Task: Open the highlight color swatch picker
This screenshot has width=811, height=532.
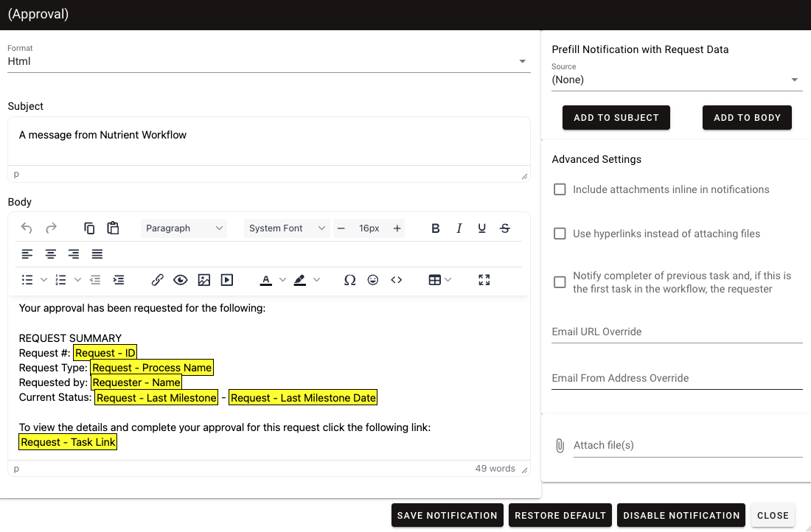Action: 317,280
